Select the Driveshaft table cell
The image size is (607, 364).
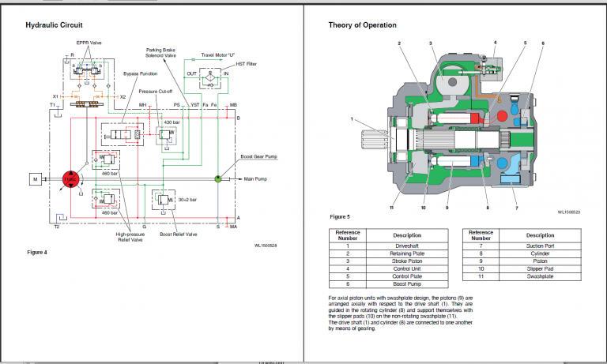pyautogui.click(x=407, y=246)
